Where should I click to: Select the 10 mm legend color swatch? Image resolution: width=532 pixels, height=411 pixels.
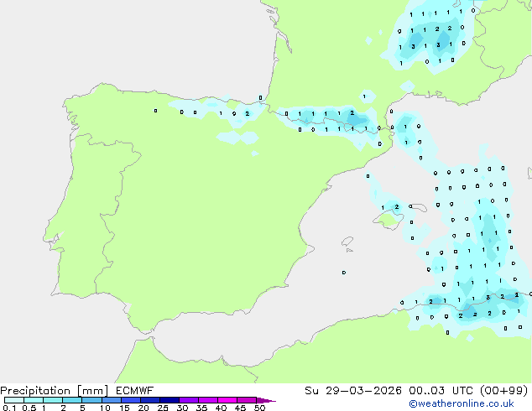coord(111,400)
